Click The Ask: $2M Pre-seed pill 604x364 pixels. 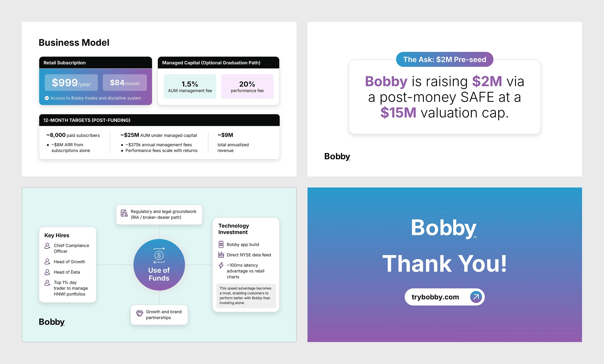click(444, 59)
